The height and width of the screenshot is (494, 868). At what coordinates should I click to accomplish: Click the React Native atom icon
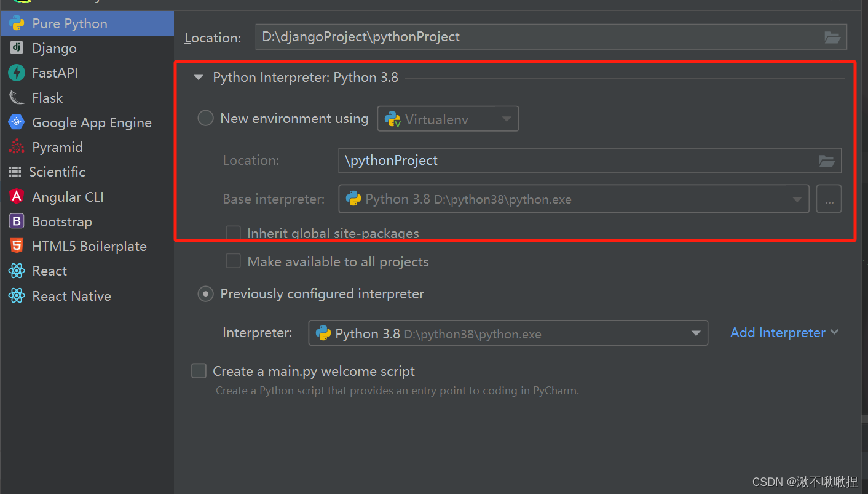17,296
